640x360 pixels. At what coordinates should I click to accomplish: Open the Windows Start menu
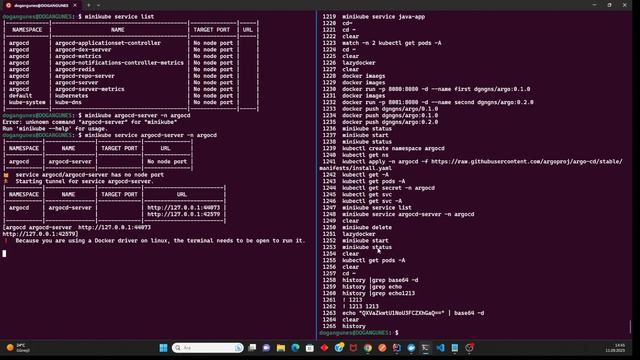tap(163, 348)
